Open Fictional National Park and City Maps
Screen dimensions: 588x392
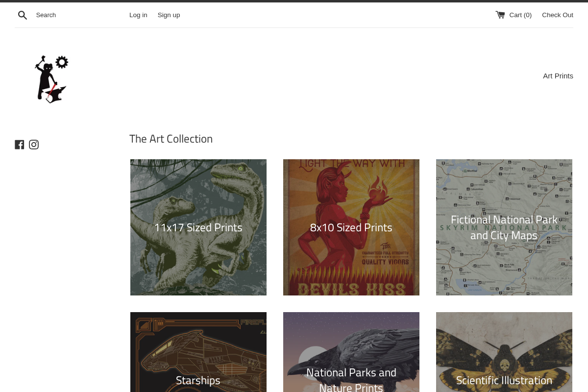click(x=504, y=227)
